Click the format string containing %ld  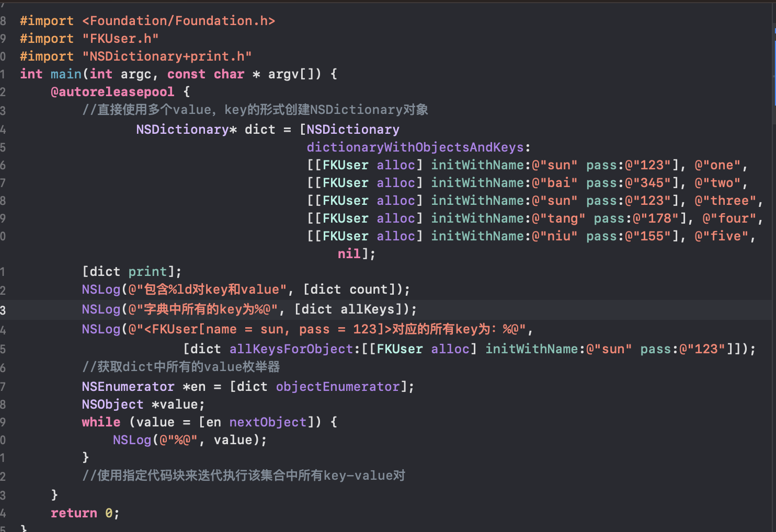(208, 290)
